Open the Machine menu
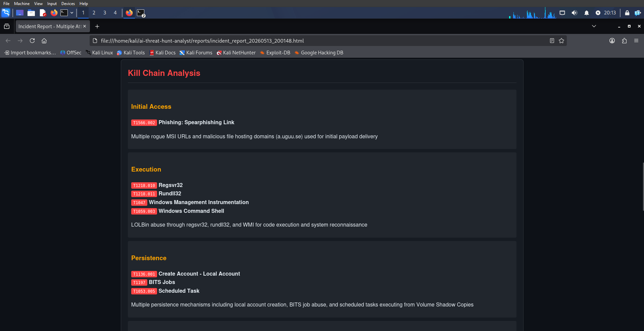Image resolution: width=644 pixels, height=331 pixels. click(22, 4)
